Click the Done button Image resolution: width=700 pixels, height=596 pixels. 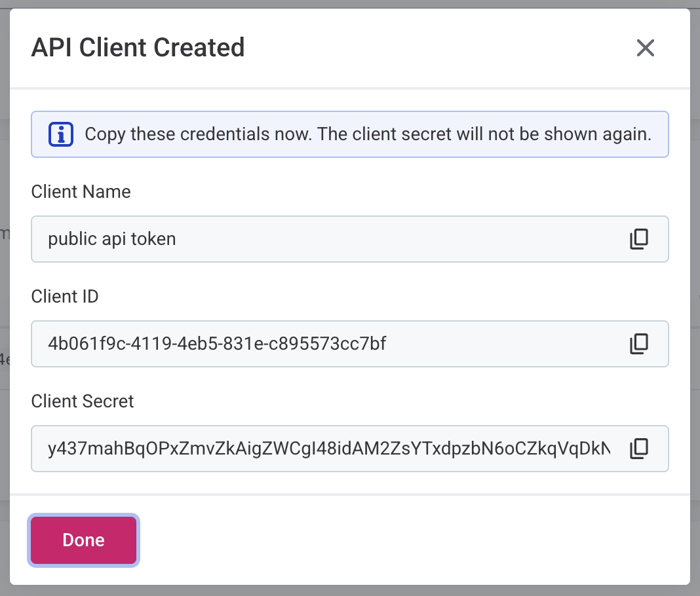83,540
